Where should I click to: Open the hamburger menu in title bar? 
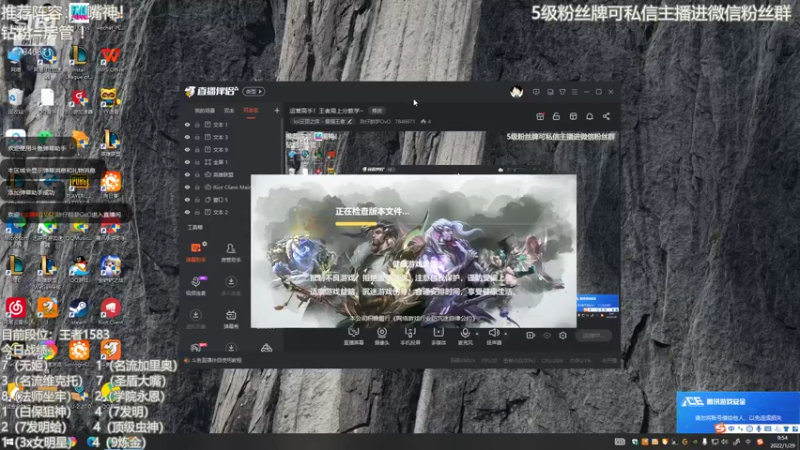(574, 92)
